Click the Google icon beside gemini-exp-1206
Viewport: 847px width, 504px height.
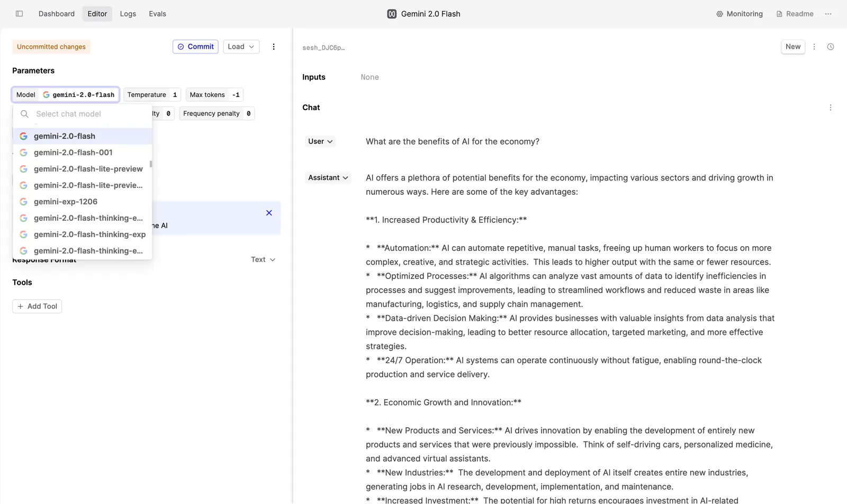23,202
